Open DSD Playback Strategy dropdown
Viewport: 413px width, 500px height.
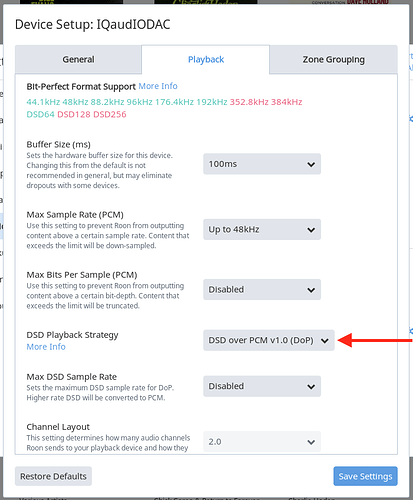[x=269, y=340]
